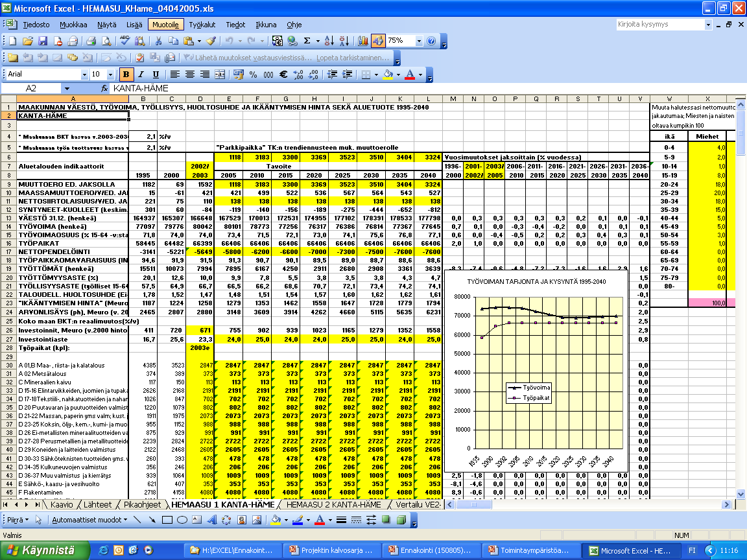Insert WordArt from the Drawing toolbar
This screenshot has height=560, width=747.
coord(212,520)
